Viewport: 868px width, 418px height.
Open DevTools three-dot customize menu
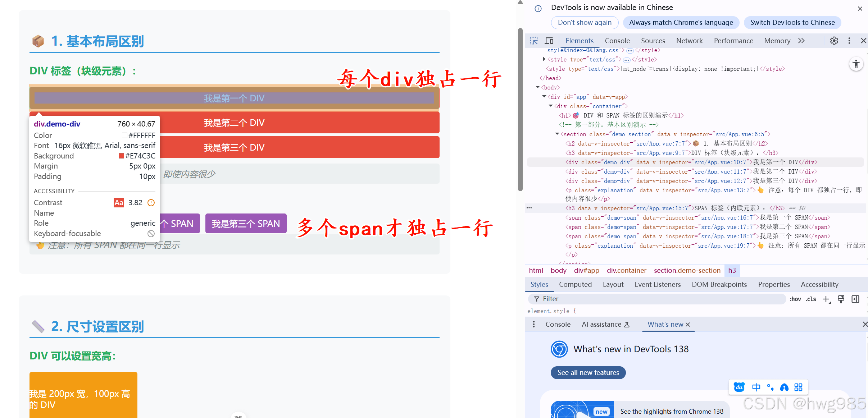[849, 41]
